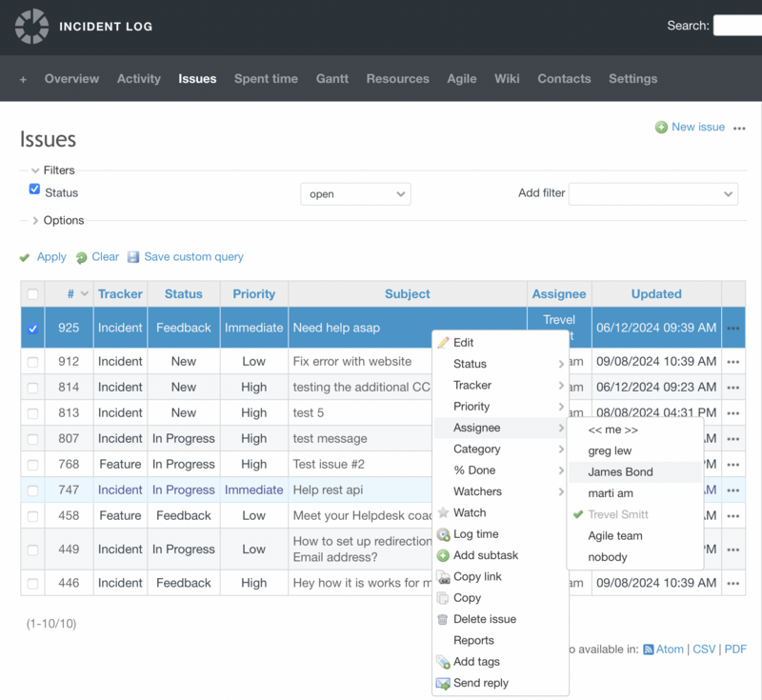Image resolution: width=762 pixels, height=700 pixels.
Task: Click the Search input field
Action: tap(737, 26)
